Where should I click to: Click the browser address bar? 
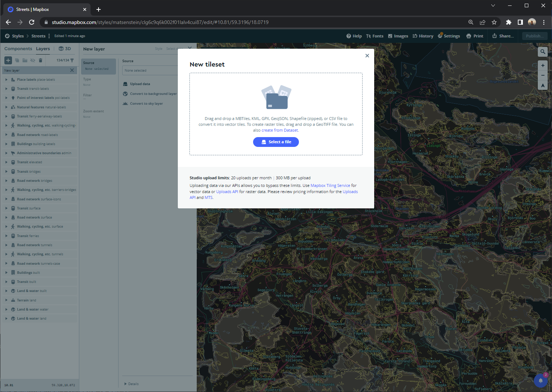255,22
